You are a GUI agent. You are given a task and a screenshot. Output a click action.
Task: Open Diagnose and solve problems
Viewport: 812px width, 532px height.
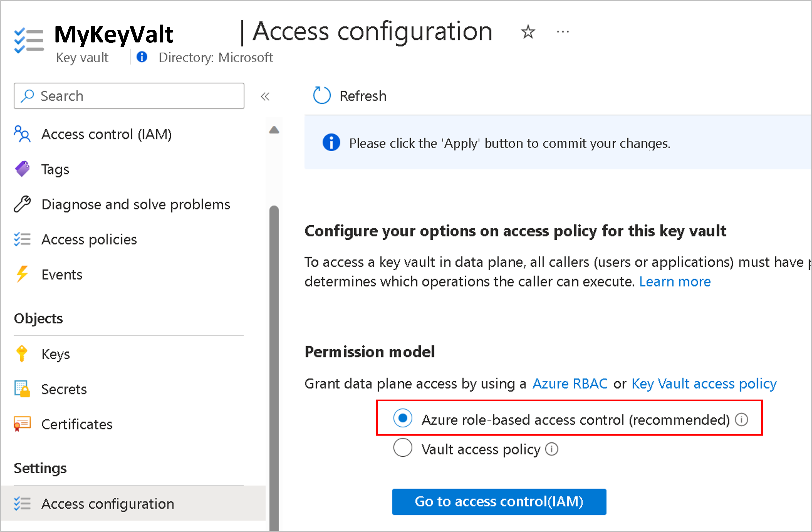136,204
